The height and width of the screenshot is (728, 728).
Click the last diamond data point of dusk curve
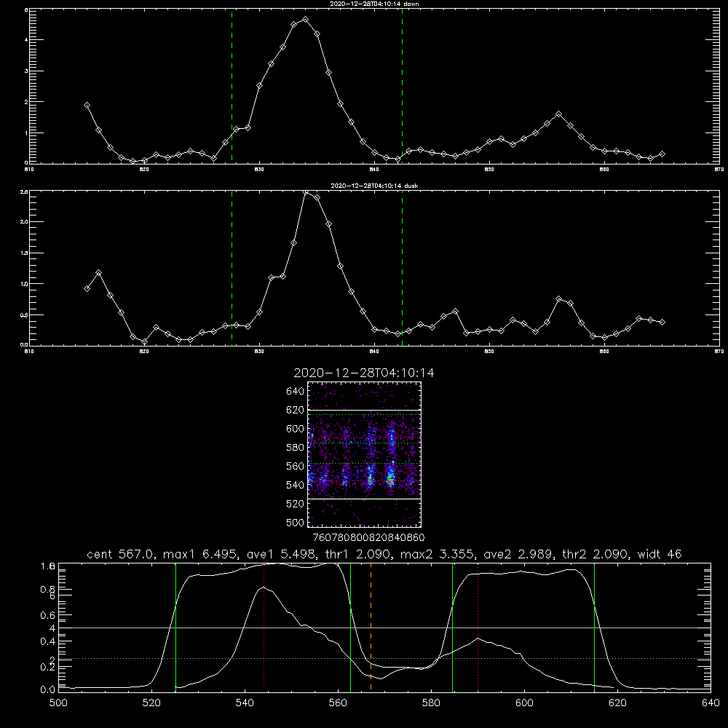tap(662, 322)
